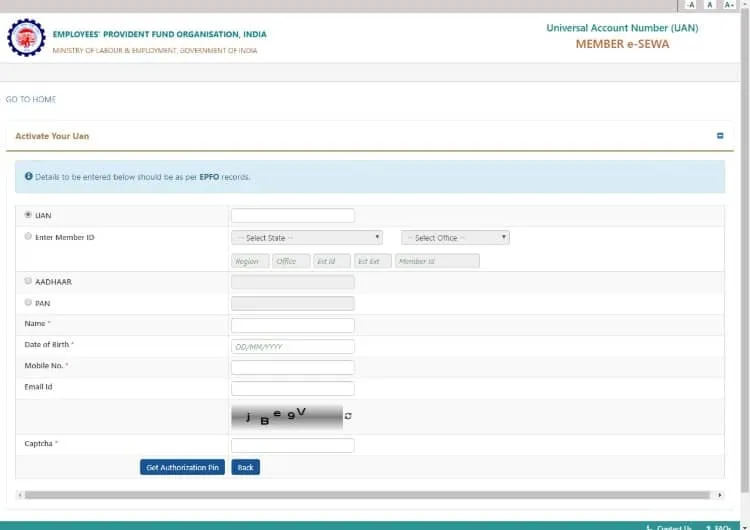Screen dimensions: 750x530
Task: Choose the AADHAAR radio option
Action: [28, 281]
